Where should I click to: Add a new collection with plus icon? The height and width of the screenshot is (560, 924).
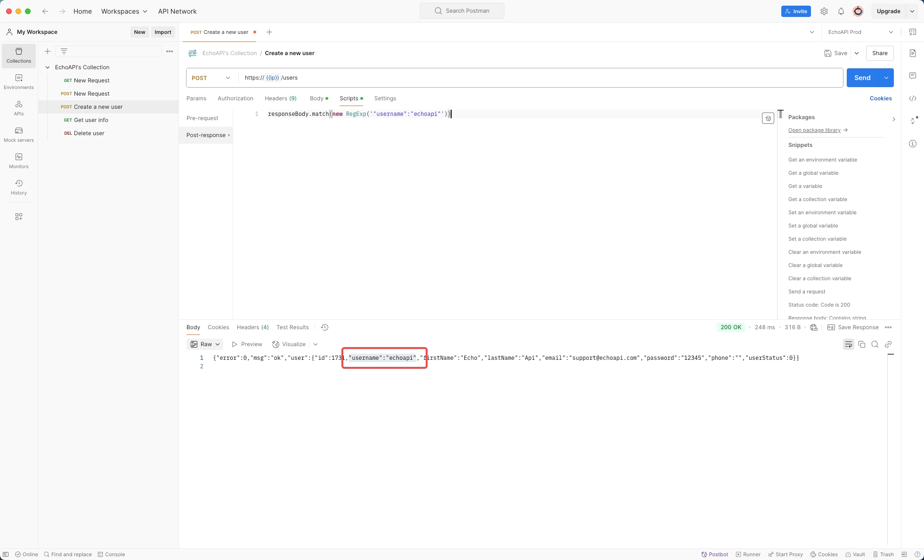48,51
